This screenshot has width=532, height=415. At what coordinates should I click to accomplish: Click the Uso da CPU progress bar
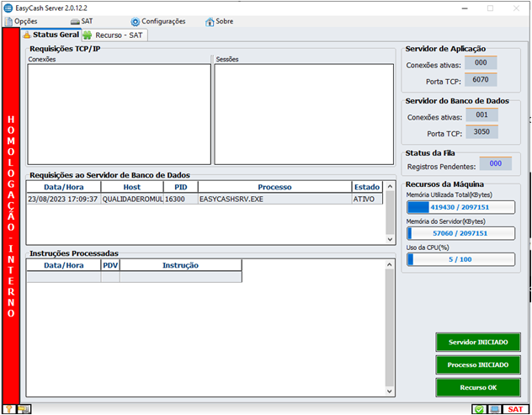(x=460, y=259)
